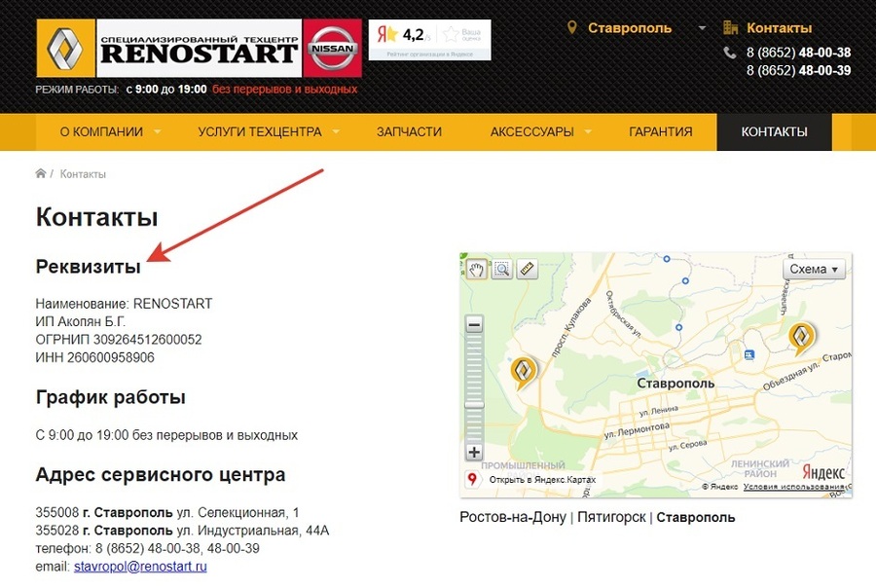Activate the magnifier zoom-area map tool
Screen dimensions: 876x588
(501, 270)
